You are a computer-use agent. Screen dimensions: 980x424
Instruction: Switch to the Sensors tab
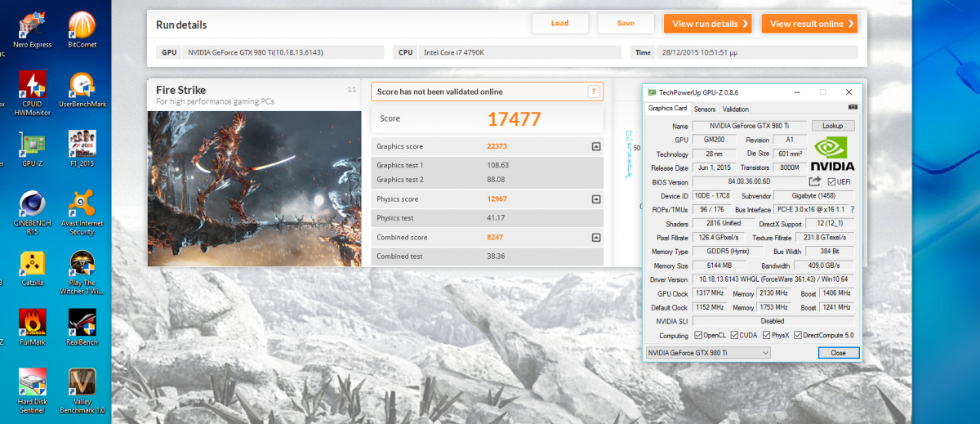(x=705, y=109)
